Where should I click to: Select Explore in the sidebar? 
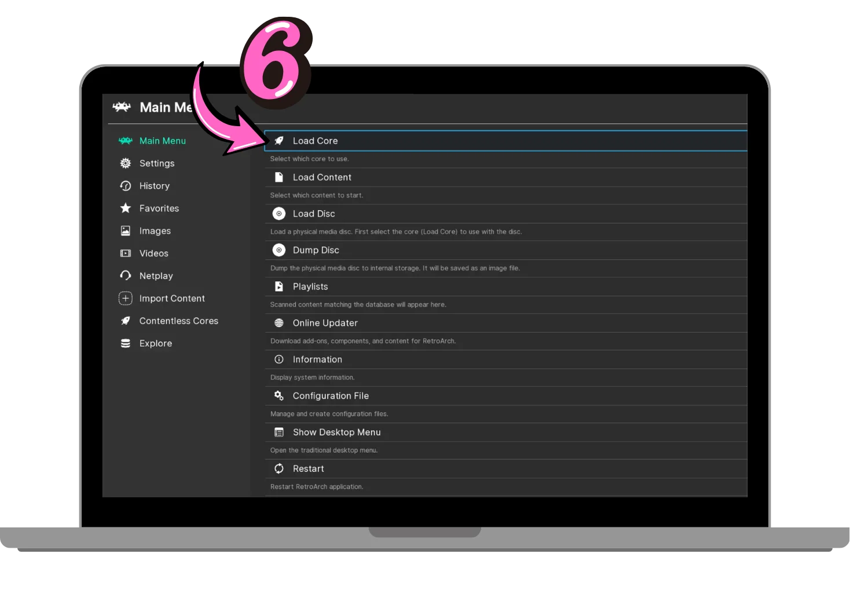(156, 343)
